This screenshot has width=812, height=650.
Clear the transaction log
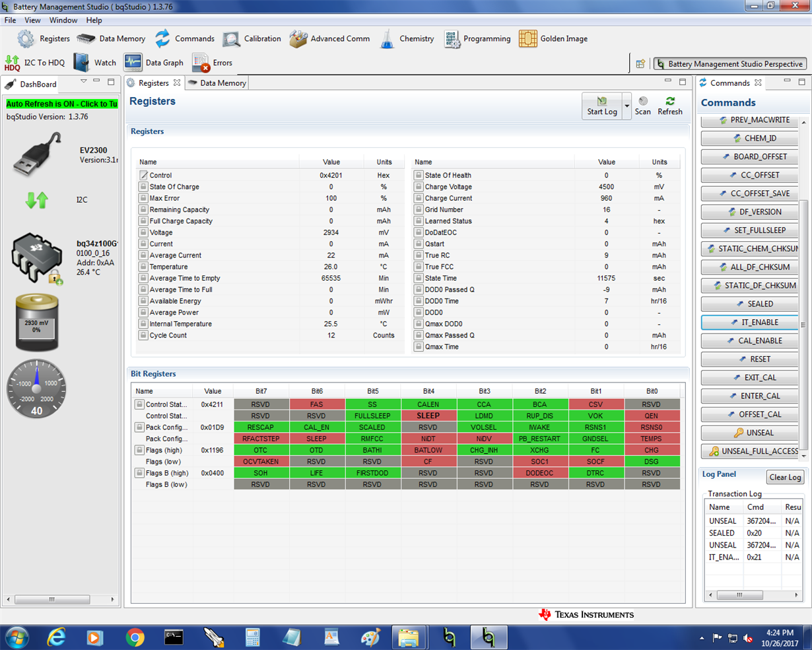click(x=785, y=478)
